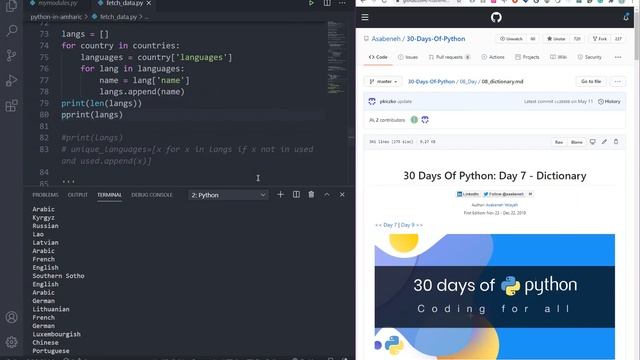Maximize the terminal panel size
The height and width of the screenshot is (360, 640).
327,195
